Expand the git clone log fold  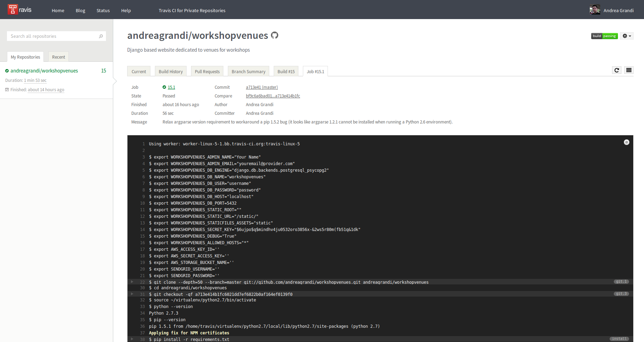132,282
